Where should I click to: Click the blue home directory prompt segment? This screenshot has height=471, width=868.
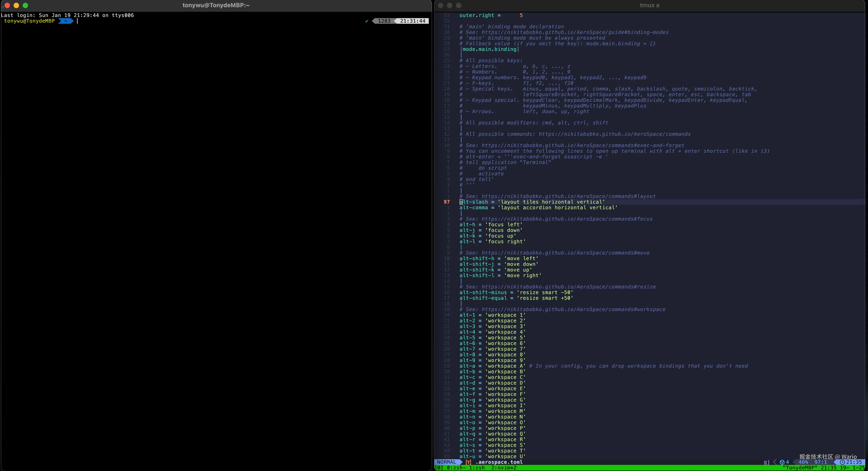[66, 21]
